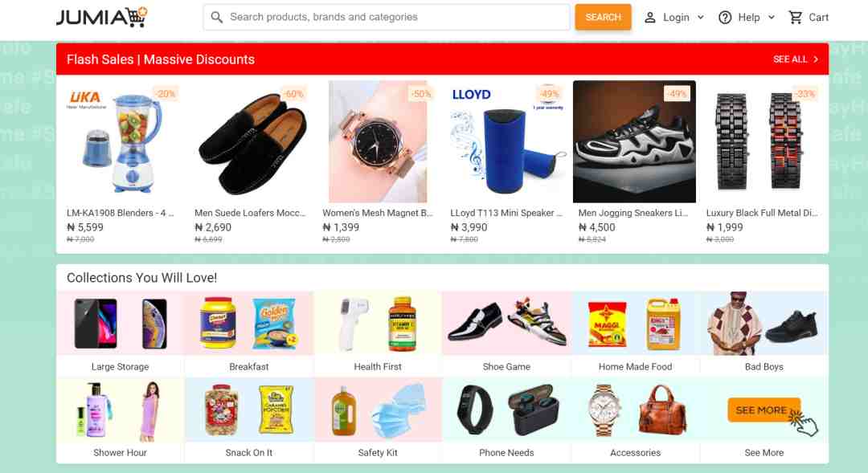Image resolution: width=868 pixels, height=473 pixels.
Task: Open the LLoyd T113 Mini Speaker item
Action: (x=506, y=164)
